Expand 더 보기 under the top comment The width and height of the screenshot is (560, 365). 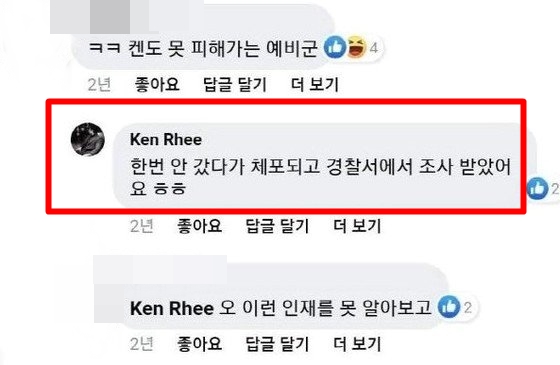point(315,85)
